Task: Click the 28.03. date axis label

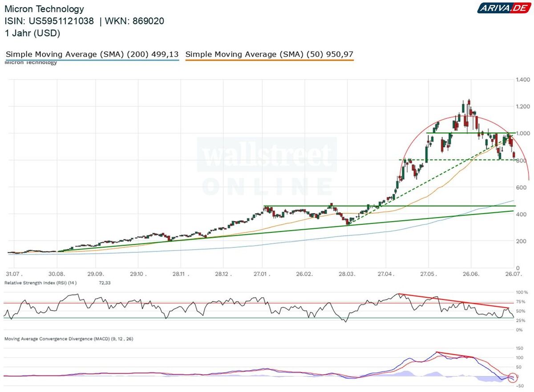Action: [347, 274]
